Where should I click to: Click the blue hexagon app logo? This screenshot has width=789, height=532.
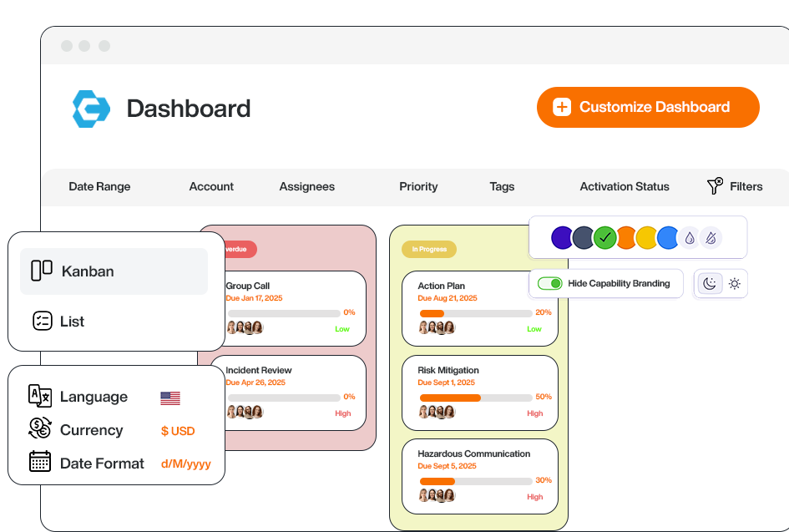(91, 109)
